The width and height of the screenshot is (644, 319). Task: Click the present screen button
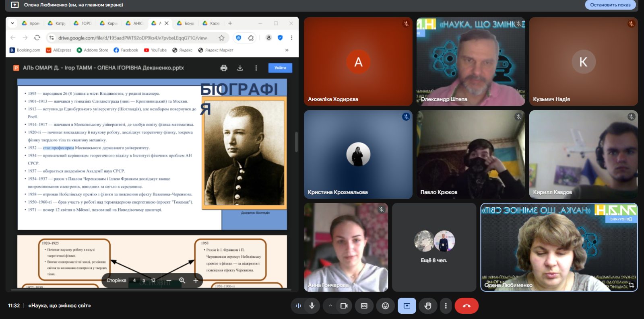point(407,306)
